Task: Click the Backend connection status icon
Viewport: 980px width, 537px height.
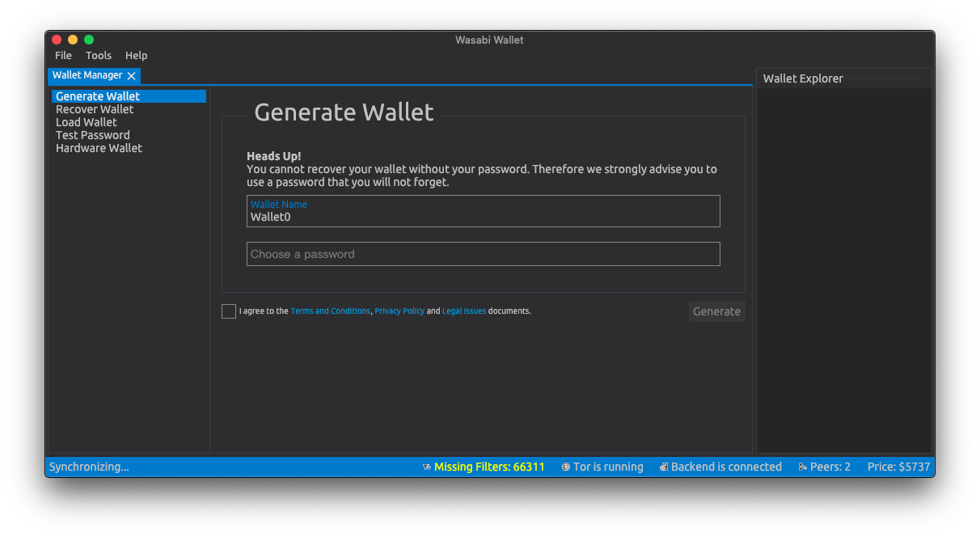Action: [x=664, y=467]
